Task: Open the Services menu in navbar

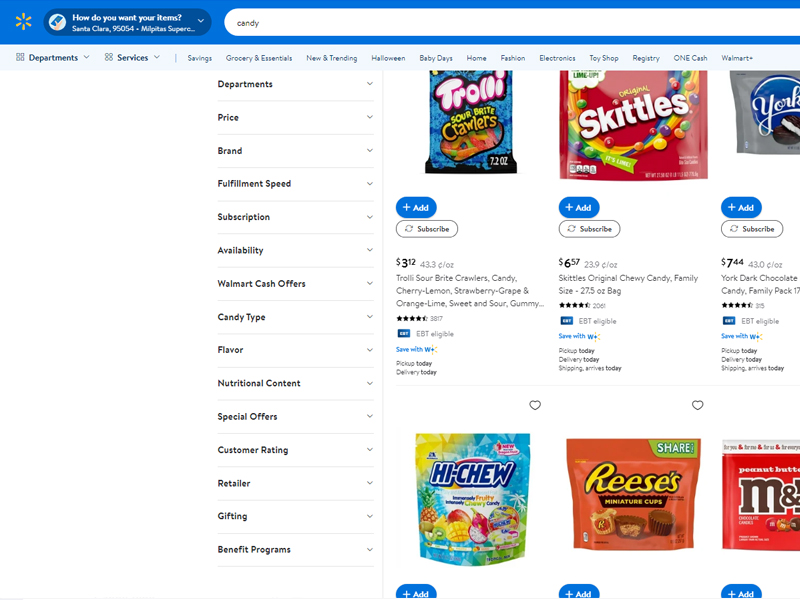Action: 132,58
